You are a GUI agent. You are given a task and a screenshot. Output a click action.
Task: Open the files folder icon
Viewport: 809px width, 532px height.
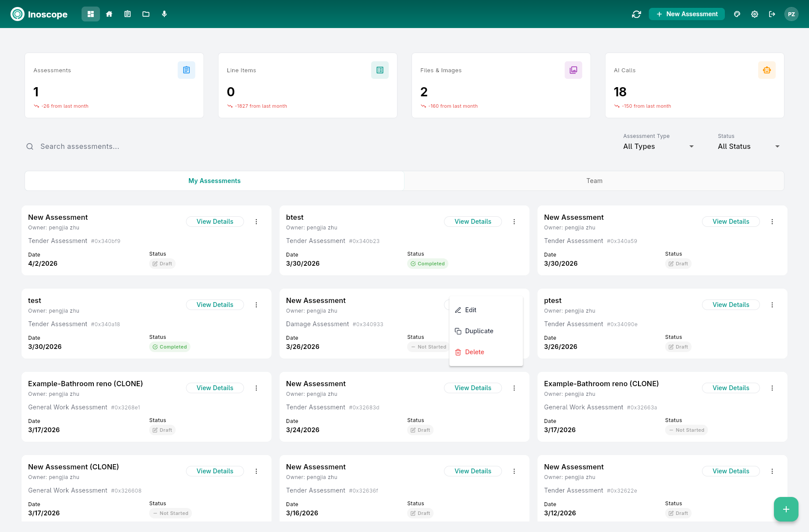click(146, 14)
